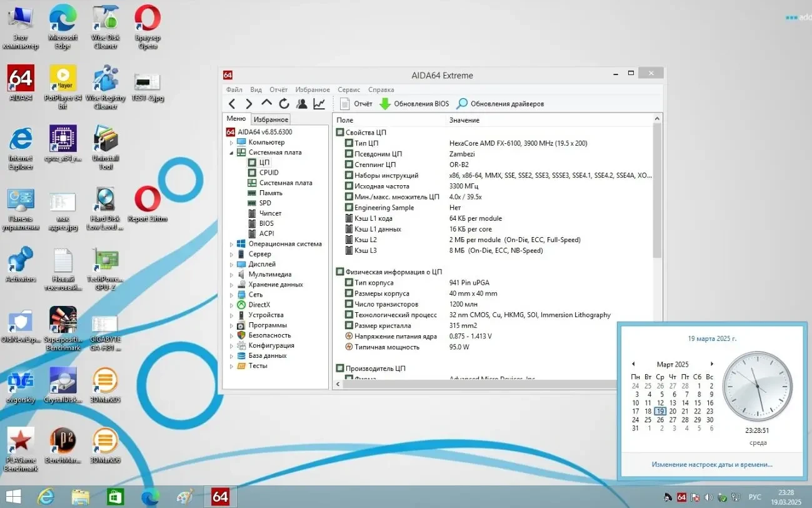812x508 pixels.
Task: Select the BIOS item in the tree
Action: [266, 223]
